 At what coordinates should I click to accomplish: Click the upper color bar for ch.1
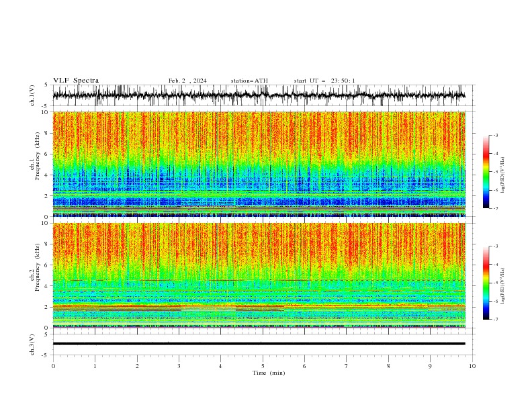tap(486, 172)
